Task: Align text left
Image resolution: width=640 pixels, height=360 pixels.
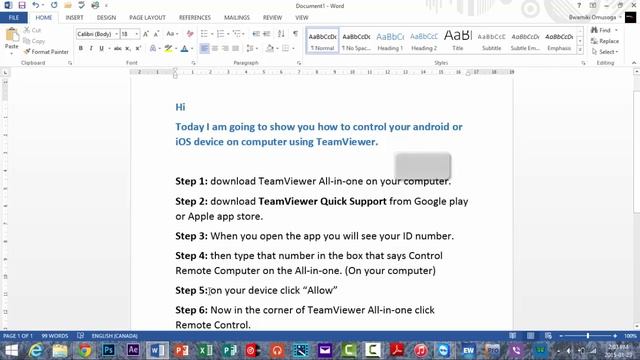Action: tap(204, 49)
